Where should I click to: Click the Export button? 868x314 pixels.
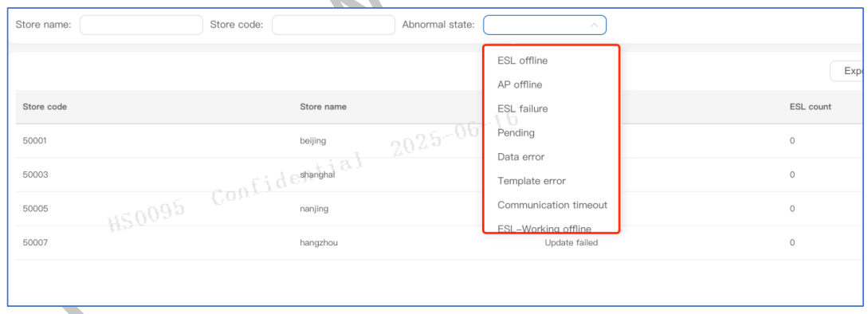click(x=848, y=71)
